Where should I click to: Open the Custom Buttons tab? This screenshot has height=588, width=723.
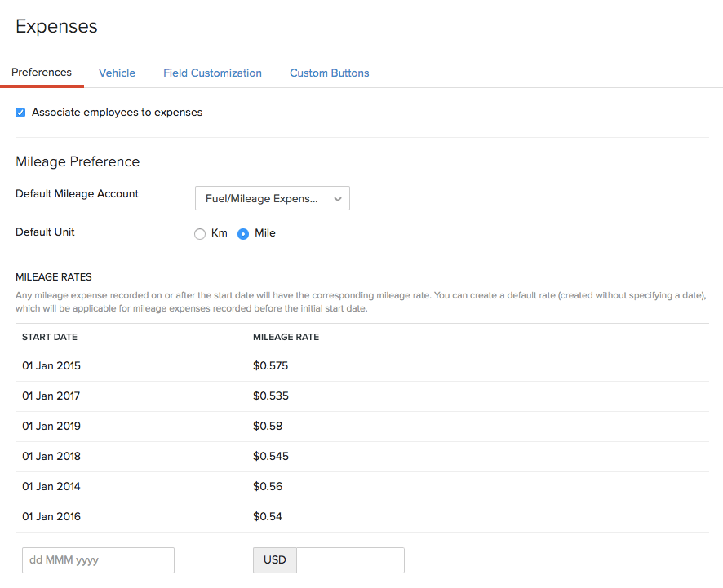329,73
